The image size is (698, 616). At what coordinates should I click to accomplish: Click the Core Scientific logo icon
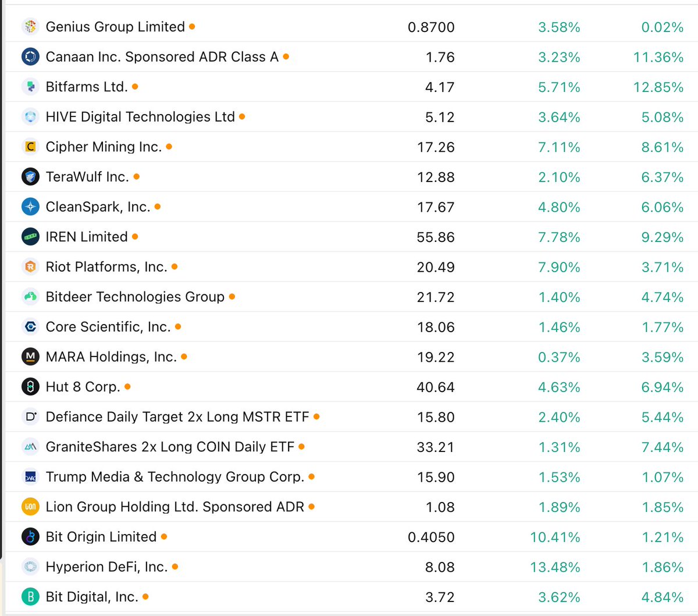[x=30, y=327]
